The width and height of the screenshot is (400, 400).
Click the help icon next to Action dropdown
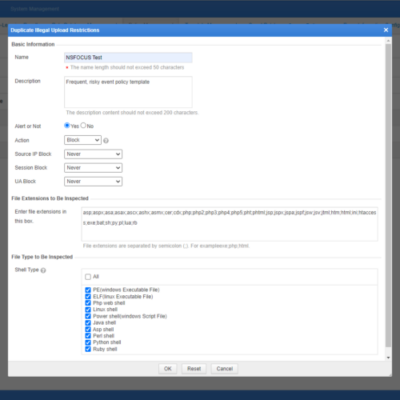(106, 141)
